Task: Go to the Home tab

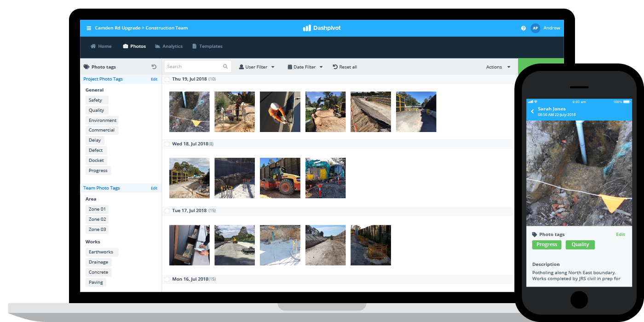Action: point(101,46)
